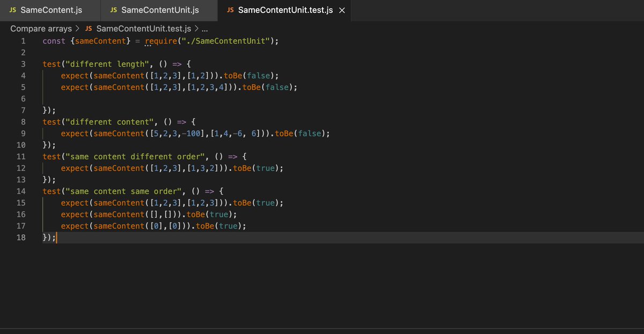644x334 pixels.
Task: Click toBe(false) on line 4
Action: 250,76
